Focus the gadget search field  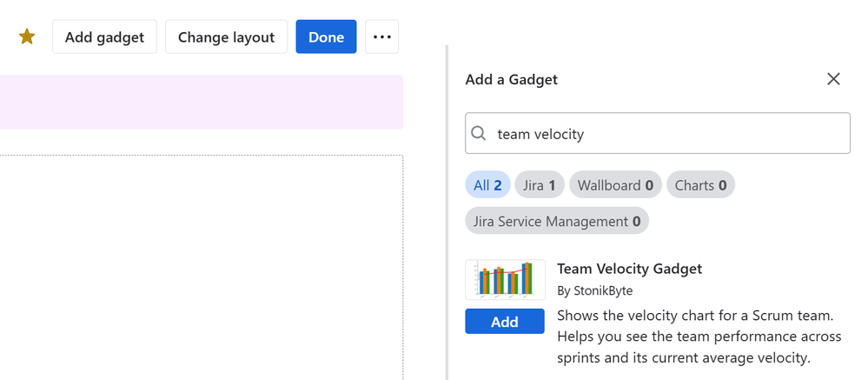[669, 134]
